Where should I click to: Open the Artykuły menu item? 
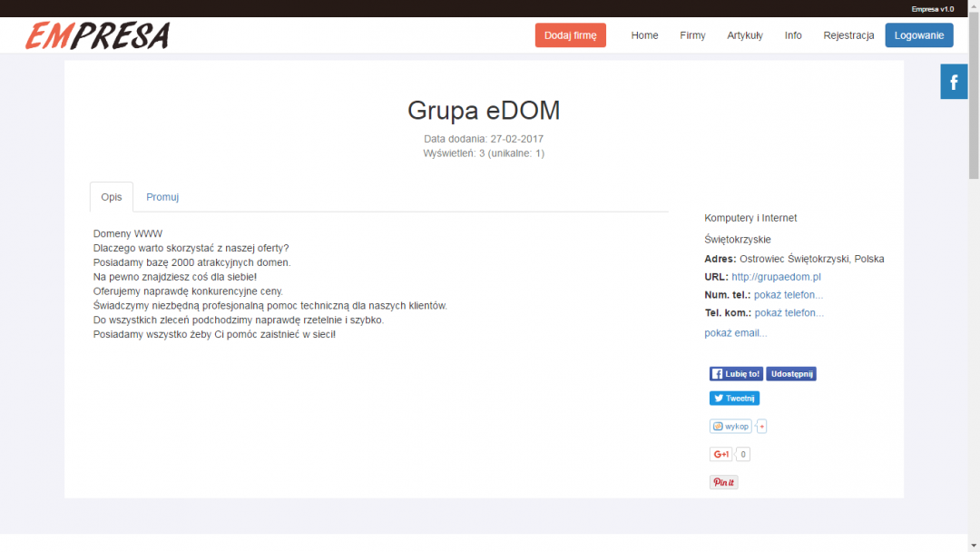[x=745, y=35]
